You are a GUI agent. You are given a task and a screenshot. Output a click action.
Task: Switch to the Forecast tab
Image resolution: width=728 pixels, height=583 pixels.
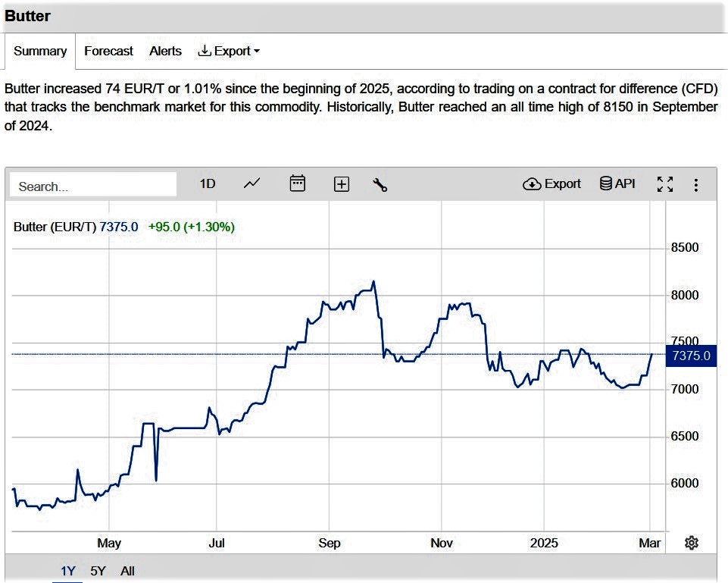tap(108, 51)
